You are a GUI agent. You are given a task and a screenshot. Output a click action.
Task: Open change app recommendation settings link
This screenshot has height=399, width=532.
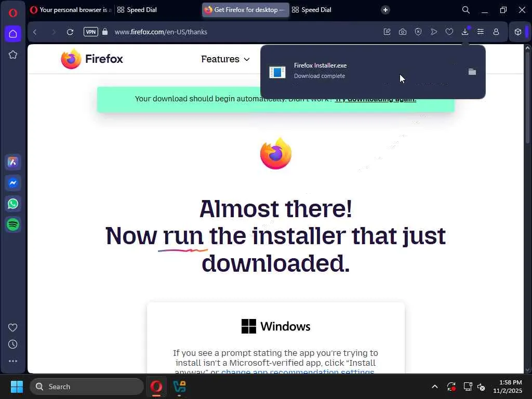(298, 371)
